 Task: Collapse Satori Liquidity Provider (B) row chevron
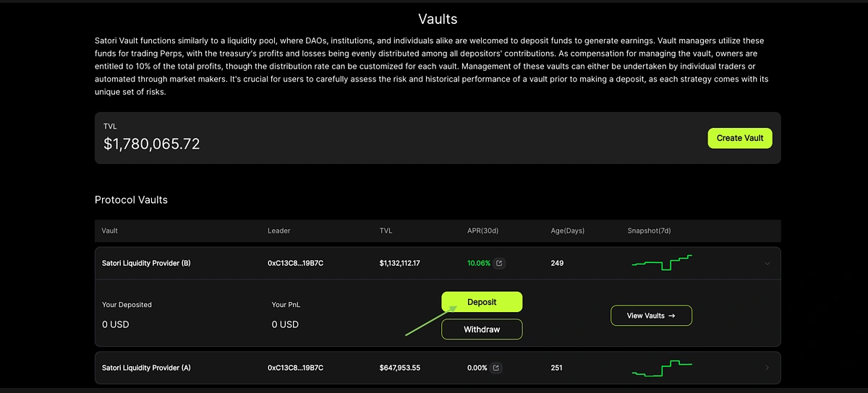(767, 264)
